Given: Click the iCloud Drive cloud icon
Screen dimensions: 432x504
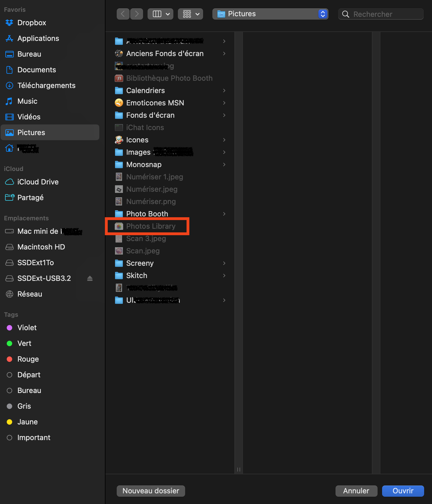Looking at the screenshot, I should click(10, 182).
